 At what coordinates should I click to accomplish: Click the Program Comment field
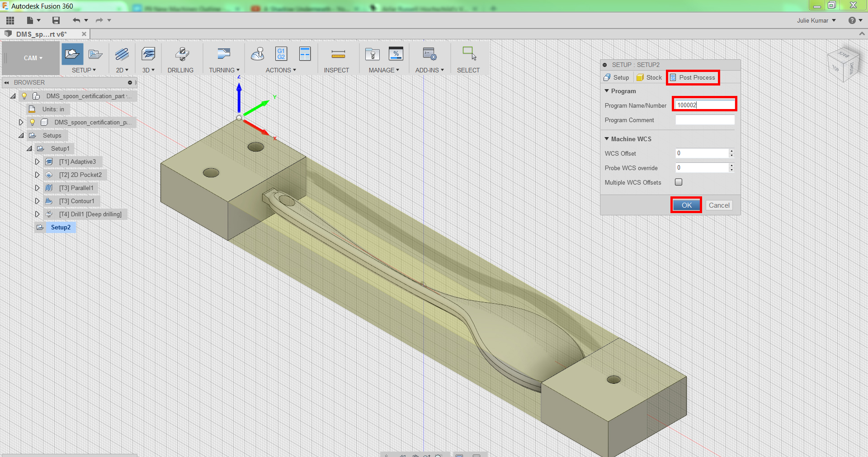(705, 120)
